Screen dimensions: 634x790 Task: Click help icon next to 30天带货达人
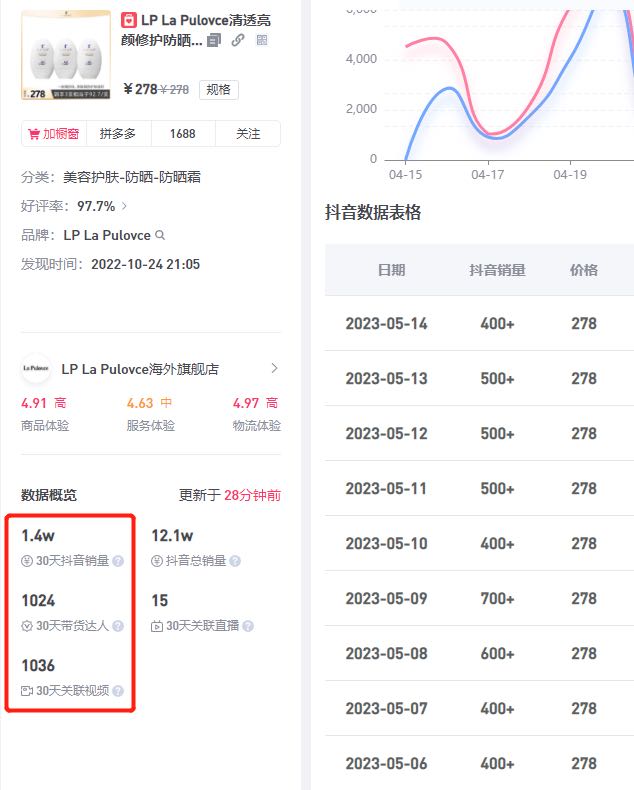click(x=118, y=626)
